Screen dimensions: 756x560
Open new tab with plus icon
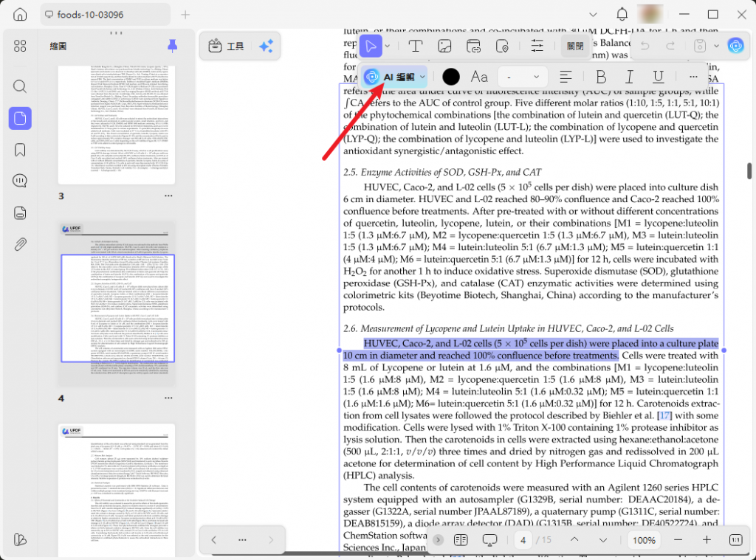(x=185, y=15)
